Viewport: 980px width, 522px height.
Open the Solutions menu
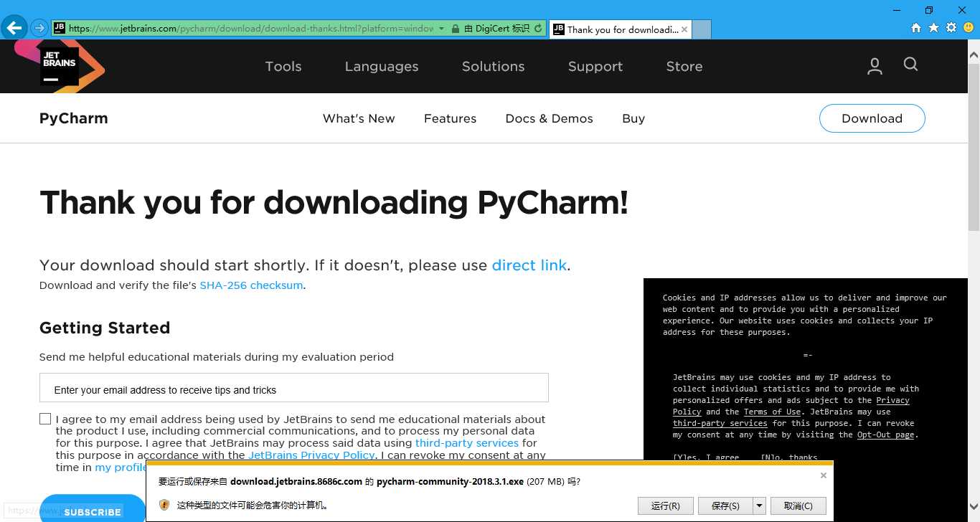click(494, 66)
